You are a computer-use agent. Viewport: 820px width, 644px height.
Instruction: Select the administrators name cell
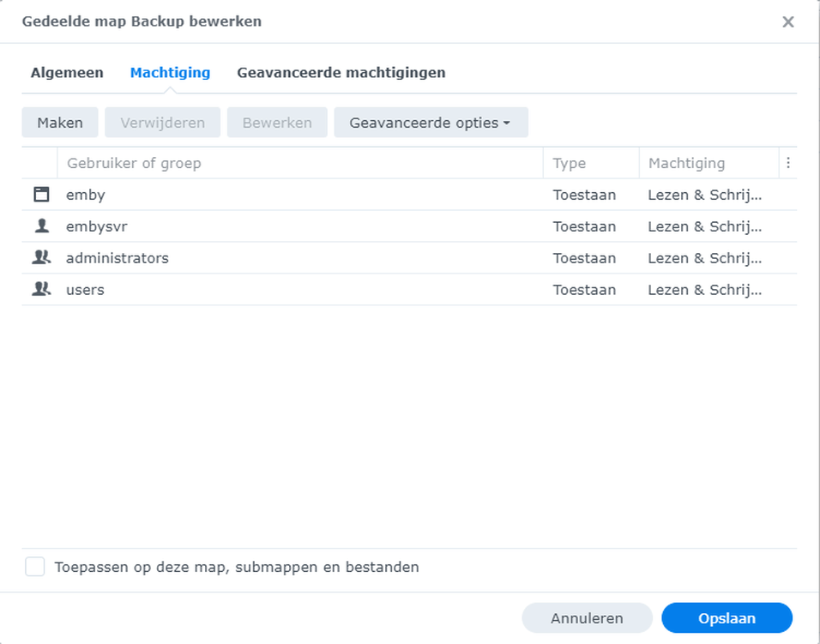(x=118, y=258)
